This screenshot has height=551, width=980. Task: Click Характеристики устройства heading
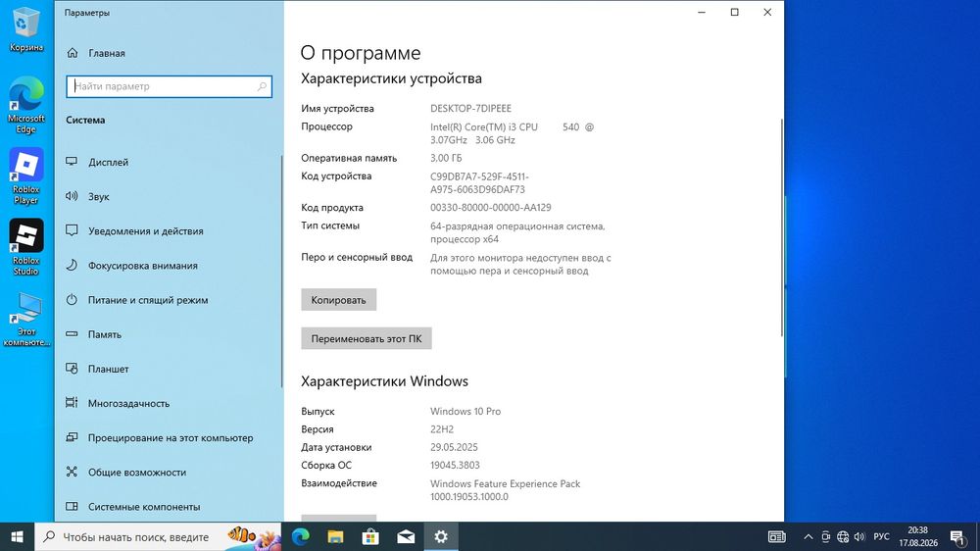391,78
